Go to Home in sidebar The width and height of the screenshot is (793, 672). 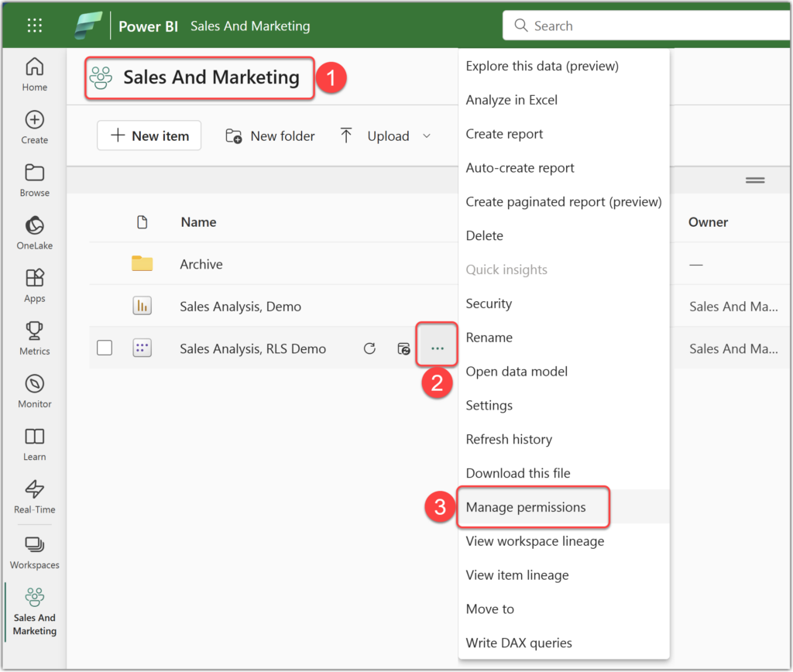[x=34, y=74]
